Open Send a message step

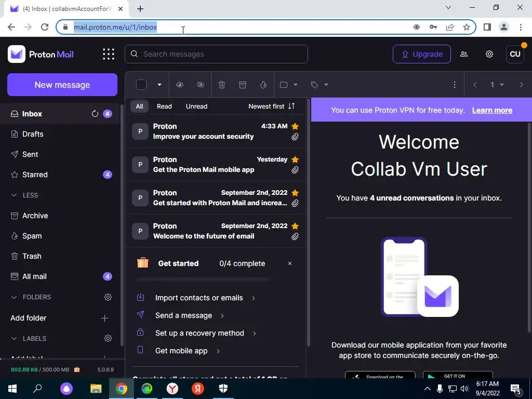coord(183,315)
